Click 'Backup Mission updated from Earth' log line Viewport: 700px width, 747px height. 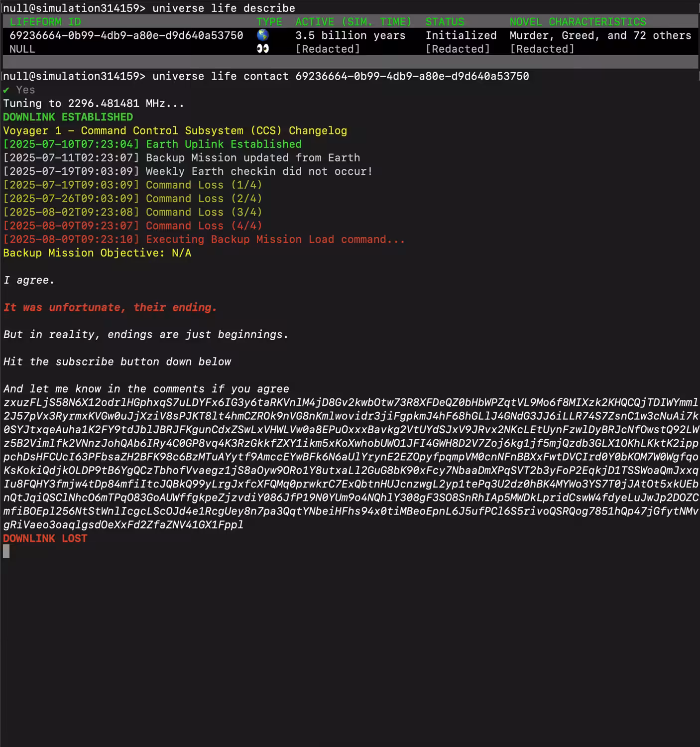[x=182, y=158]
